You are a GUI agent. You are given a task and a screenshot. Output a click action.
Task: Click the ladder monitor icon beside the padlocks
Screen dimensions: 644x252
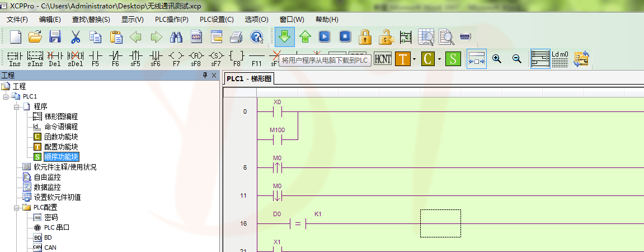click(406, 37)
